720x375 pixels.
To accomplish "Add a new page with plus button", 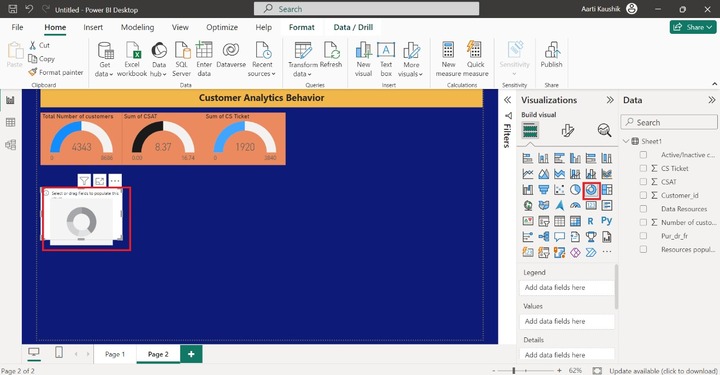I will (x=191, y=354).
